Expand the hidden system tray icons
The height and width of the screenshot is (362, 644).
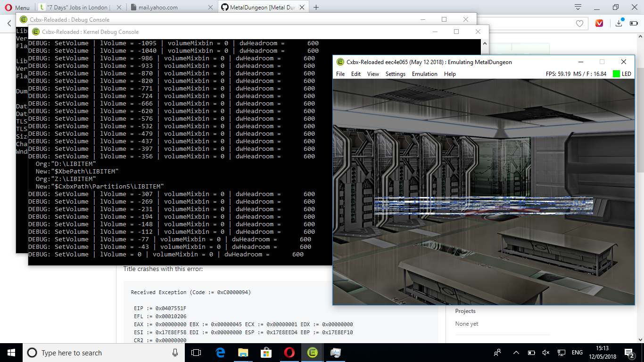tap(516, 353)
